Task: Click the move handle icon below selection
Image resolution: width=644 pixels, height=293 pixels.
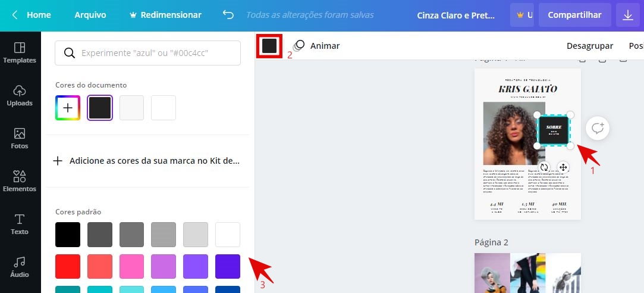Action: click(563, 167)
